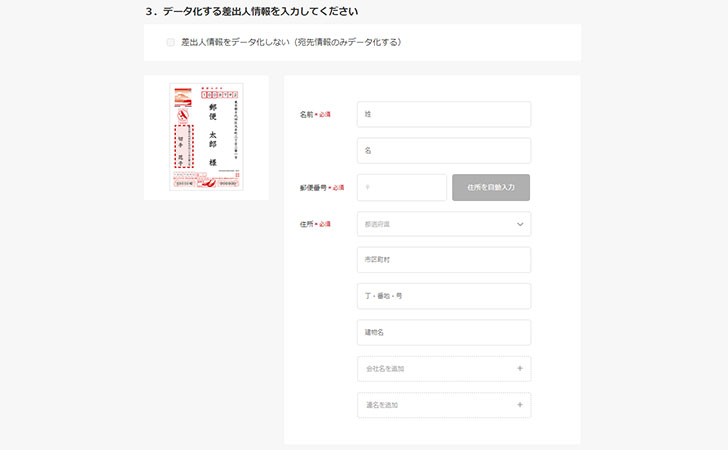
Task: Open the 都道府県 prefecture dropdown
Action: 444,224
